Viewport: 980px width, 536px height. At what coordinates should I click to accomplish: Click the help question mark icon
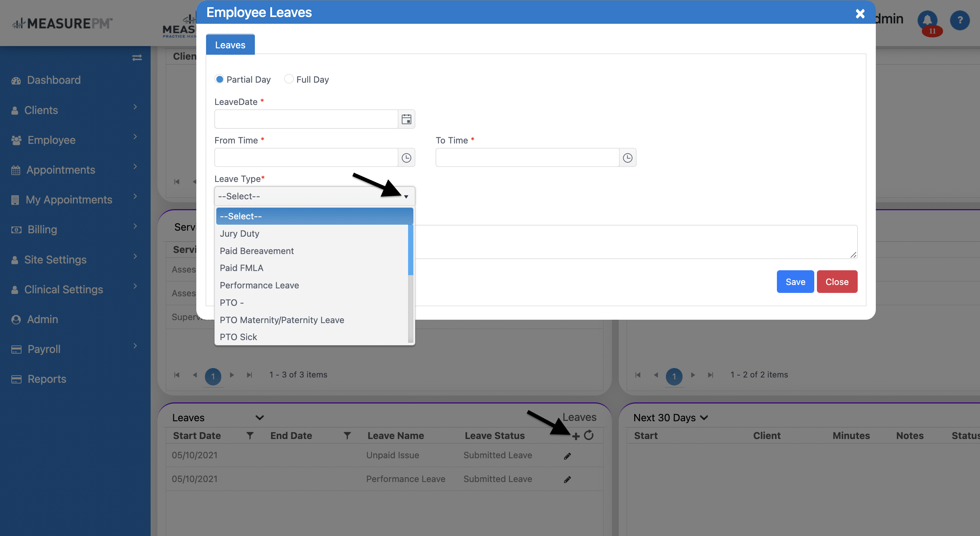960,20
